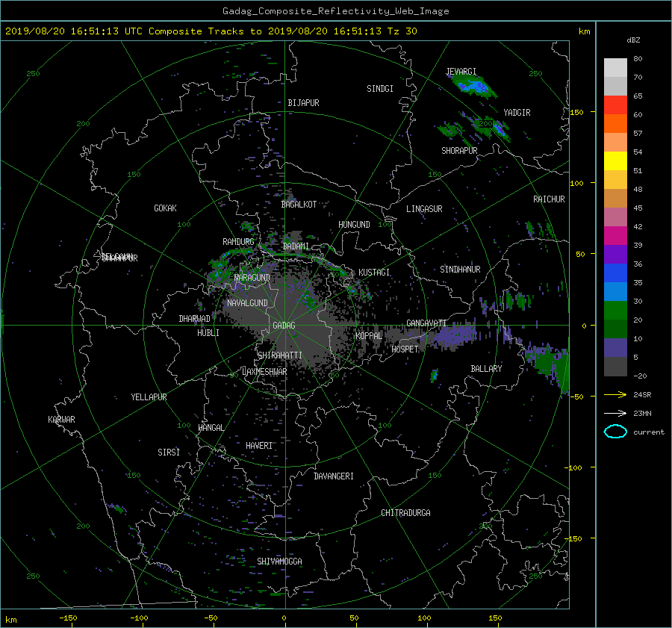Select the 80 dBZ light gray swatch

[x=615, y=67]
